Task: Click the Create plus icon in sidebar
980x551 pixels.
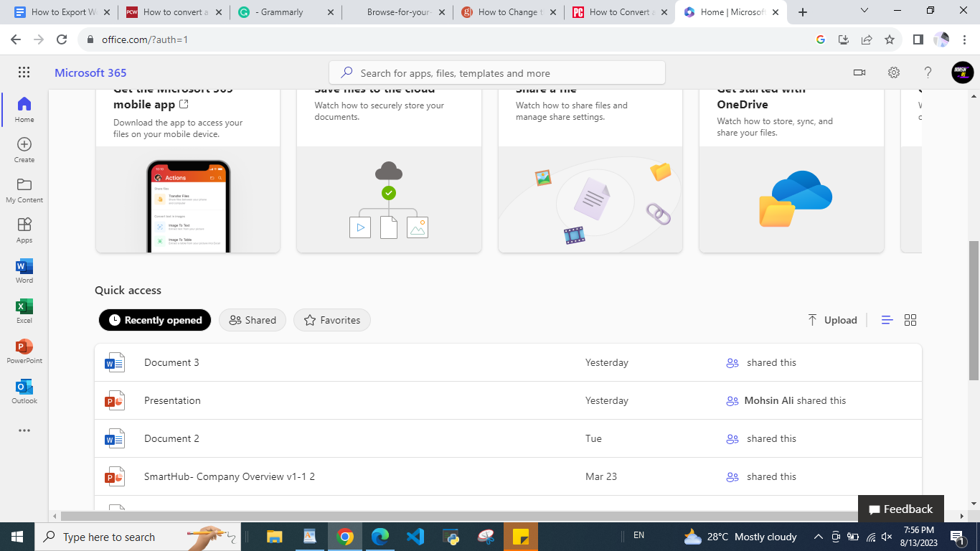Action: point(24,149)
